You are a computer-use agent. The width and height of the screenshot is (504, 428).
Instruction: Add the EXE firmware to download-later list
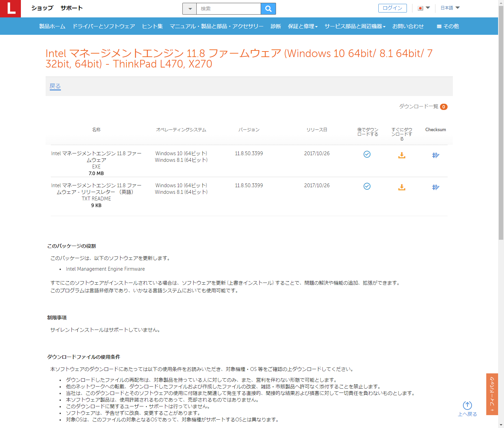point(367,154)
